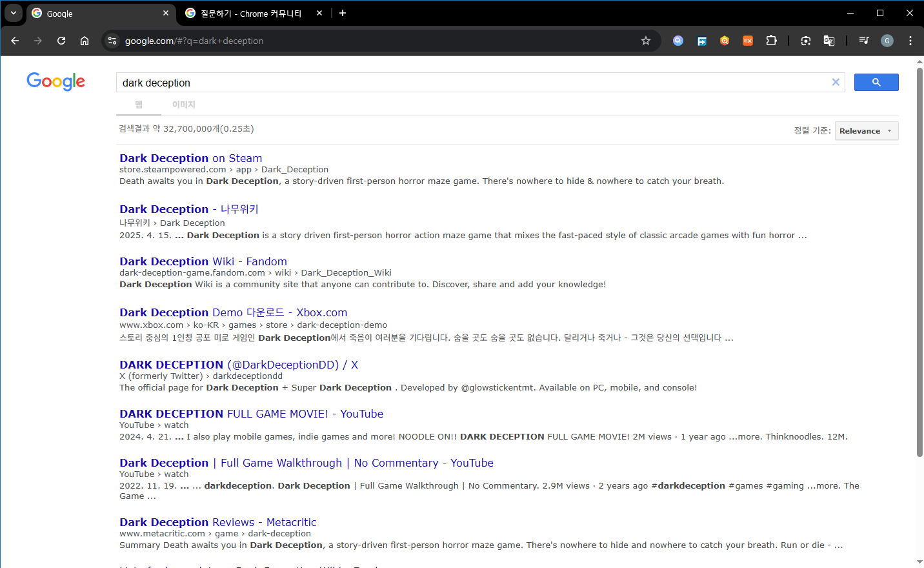Open the orange hexagon extension icon

pyautogui.click(x=725, y=41)
